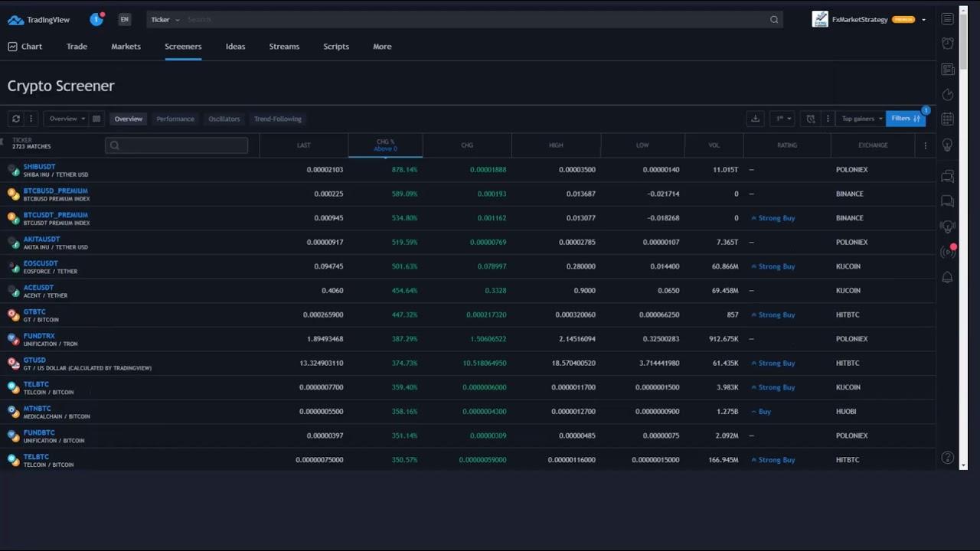The width and height of the screenshot is (980, 551).
Task: Sort by the HIGH column header
Action: point(556,145)
